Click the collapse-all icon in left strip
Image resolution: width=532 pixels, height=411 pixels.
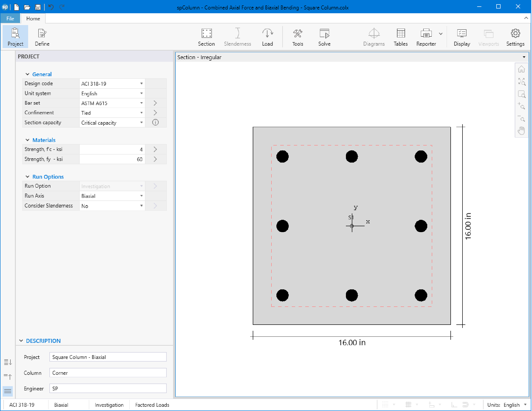(8, 377)
